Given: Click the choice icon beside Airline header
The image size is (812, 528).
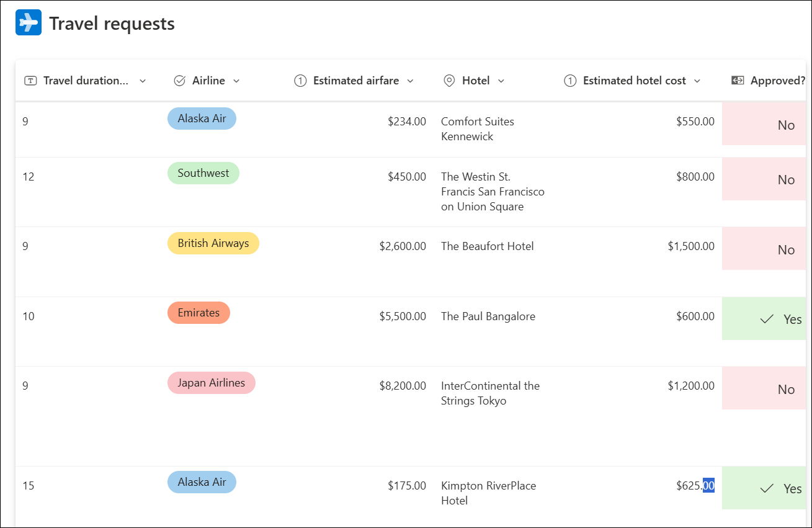Looking at the screenshot, I should (179, 80).
